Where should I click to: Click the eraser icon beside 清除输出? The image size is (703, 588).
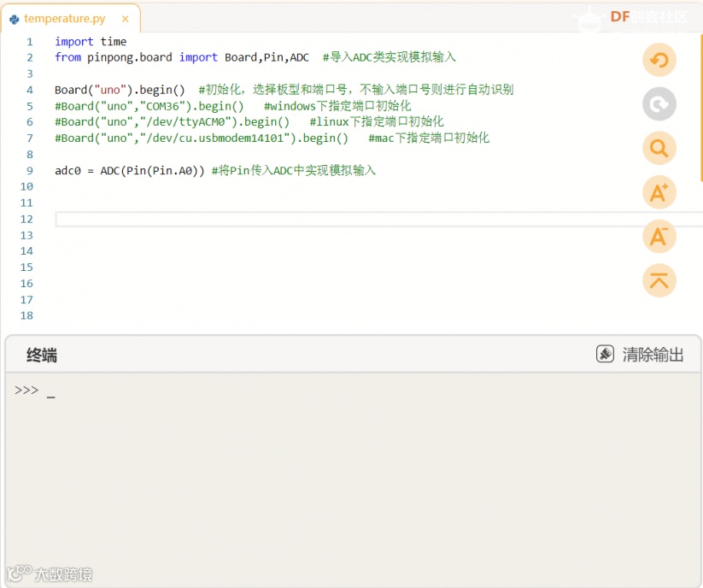point(605,354)
